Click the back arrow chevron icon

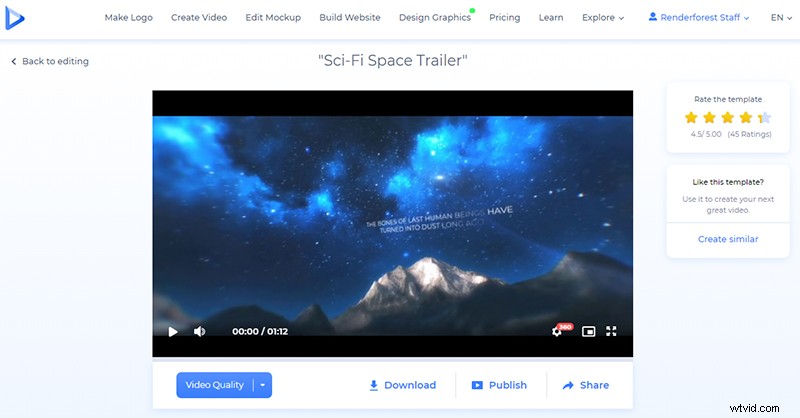coord(14,61)
